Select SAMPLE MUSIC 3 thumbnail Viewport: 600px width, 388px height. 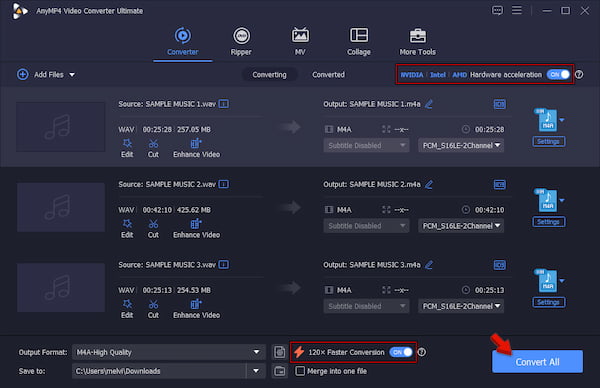61,288
